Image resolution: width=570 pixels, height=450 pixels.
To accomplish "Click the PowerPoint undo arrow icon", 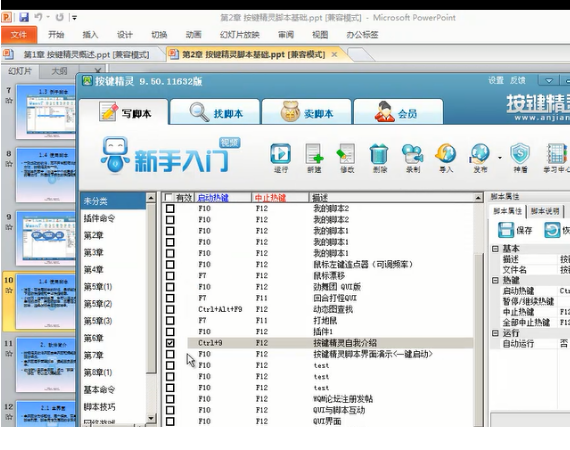I will (38, 17).
